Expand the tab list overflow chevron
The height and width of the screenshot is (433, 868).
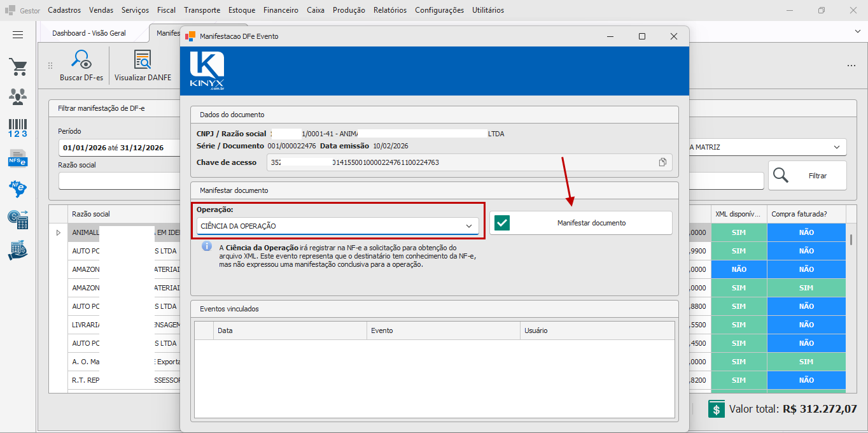coord(857,31)
